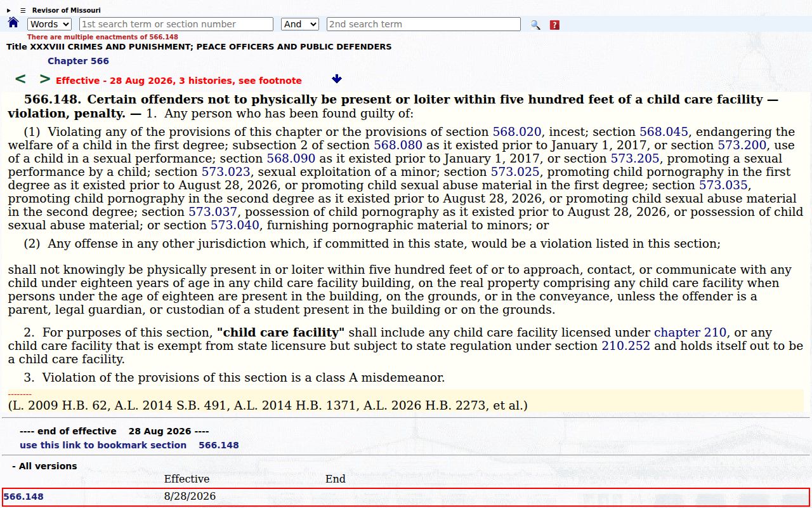Jump down using the blue down arrow

[x=337, y=79]
